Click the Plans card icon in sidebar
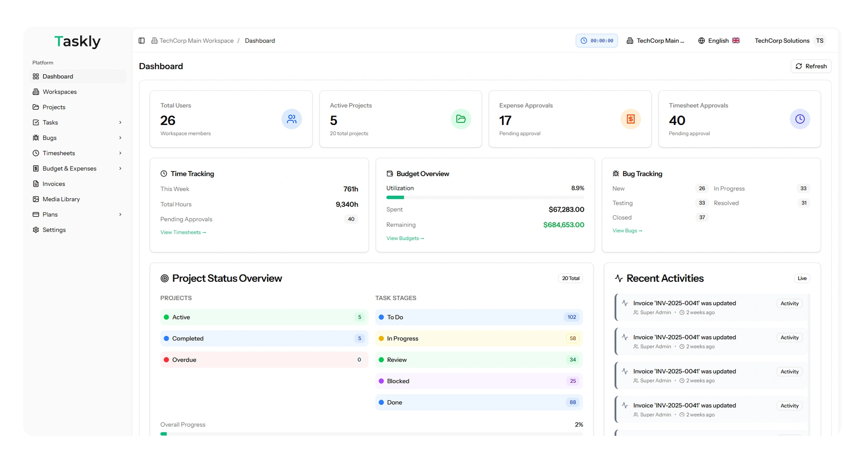 [36, 214]
